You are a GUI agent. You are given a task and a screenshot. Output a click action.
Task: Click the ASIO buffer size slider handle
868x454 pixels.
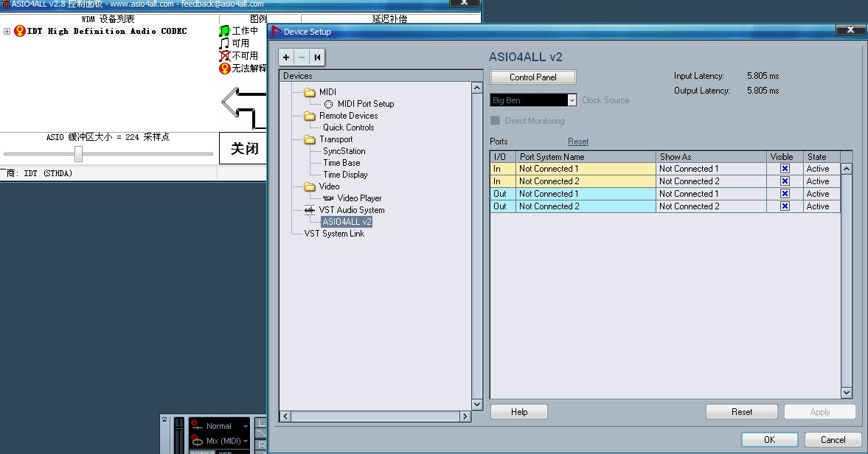click(79, 154)
